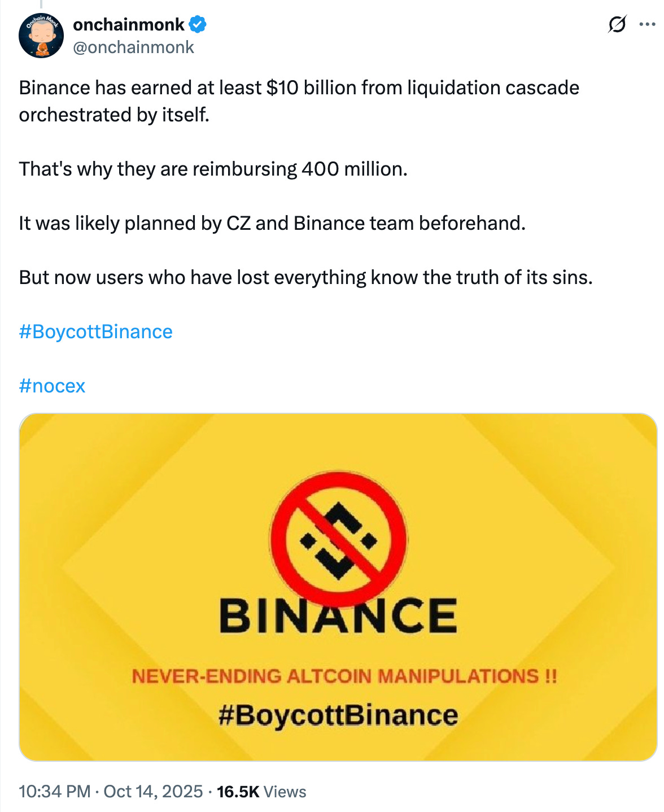Open the #BoycottBinance hashtag in tweet text
Image resolution: width=664 pixels, height=812 pixels.
(95, 331)
